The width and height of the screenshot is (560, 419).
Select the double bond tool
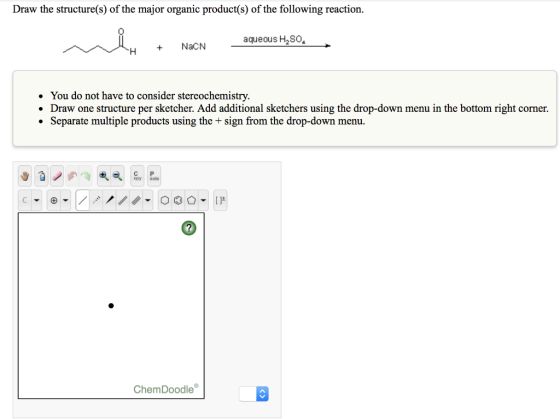coord(122,200)
